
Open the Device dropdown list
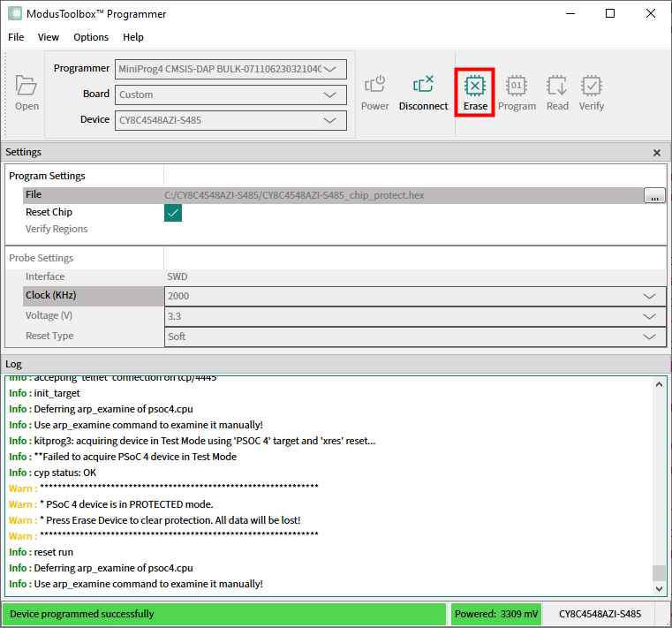(x=331, y=120)
